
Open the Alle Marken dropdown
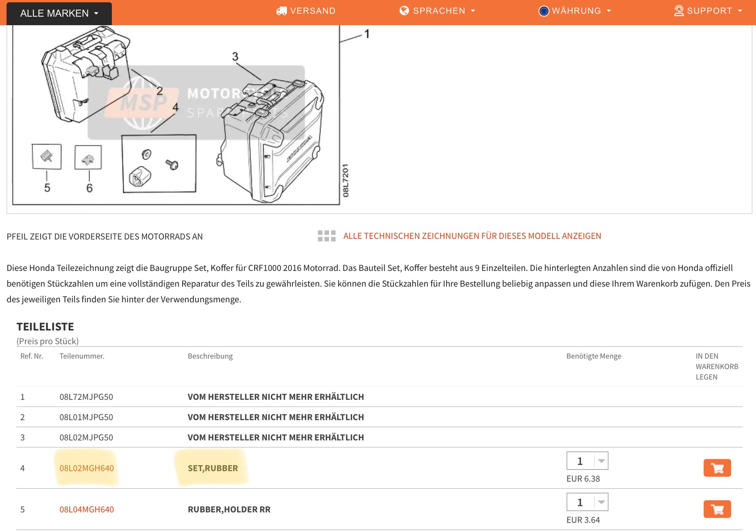point(59,13)
